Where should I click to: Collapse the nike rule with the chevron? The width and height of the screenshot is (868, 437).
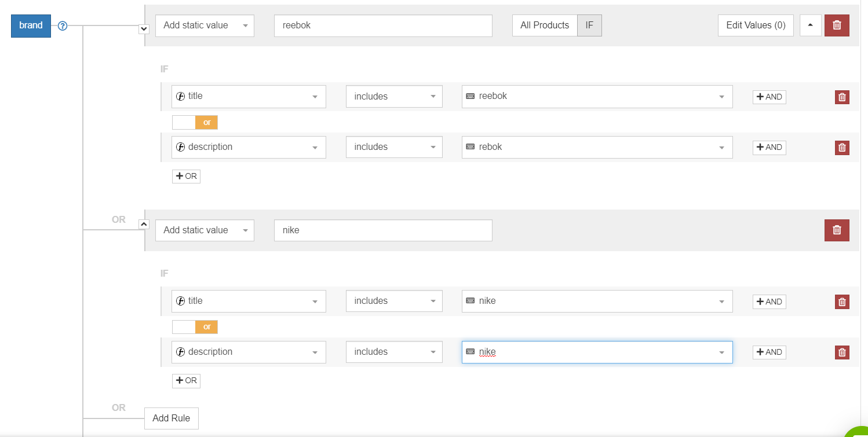pyautogui.click(x=144, y=224)
